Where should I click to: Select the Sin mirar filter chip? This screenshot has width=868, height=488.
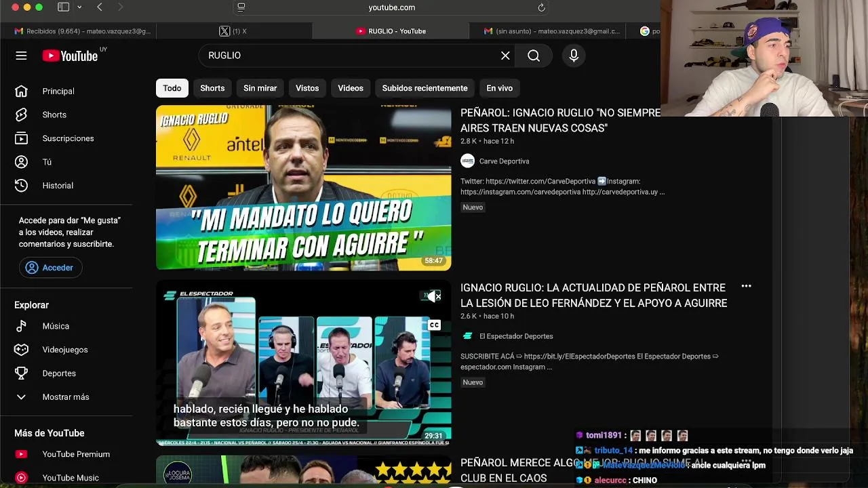click(260, 88)
